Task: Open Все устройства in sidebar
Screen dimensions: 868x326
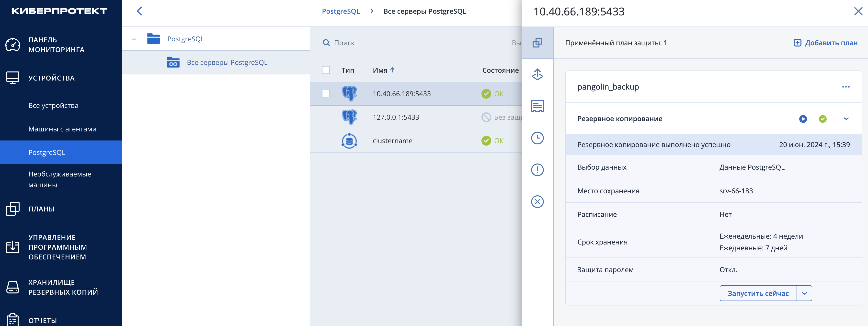Action: coord(53,105)
